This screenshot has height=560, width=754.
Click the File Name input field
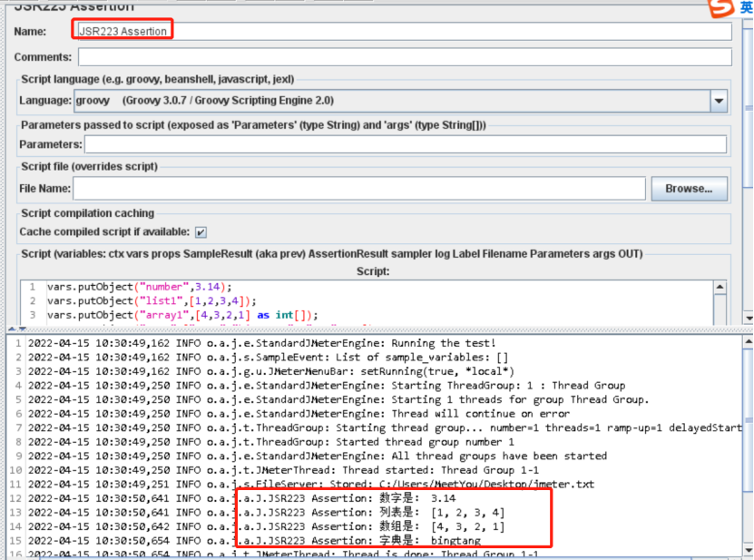(359, 188)
